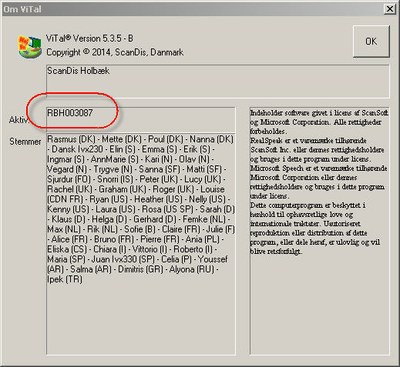Click the Stemmer label
This screenshot has height=367, width=400.
point(25,142)
